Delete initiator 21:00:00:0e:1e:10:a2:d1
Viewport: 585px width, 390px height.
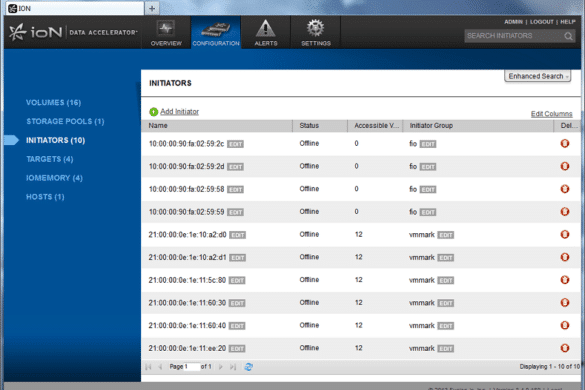565,257
